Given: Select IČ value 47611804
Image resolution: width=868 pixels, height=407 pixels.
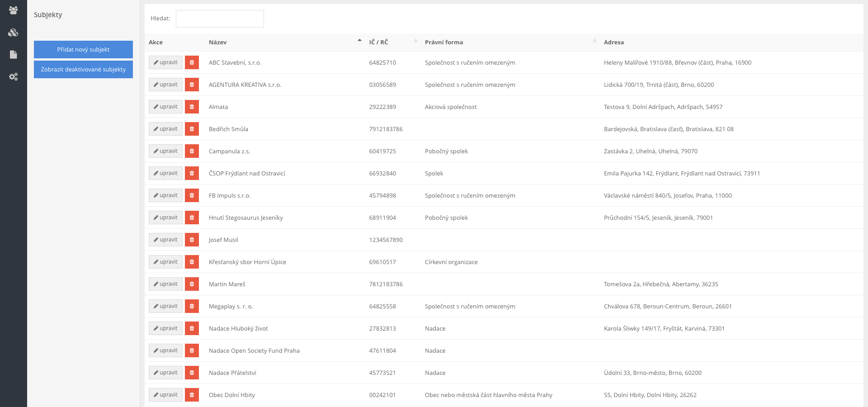Looking at the screenshot, I should click(382, 350).
